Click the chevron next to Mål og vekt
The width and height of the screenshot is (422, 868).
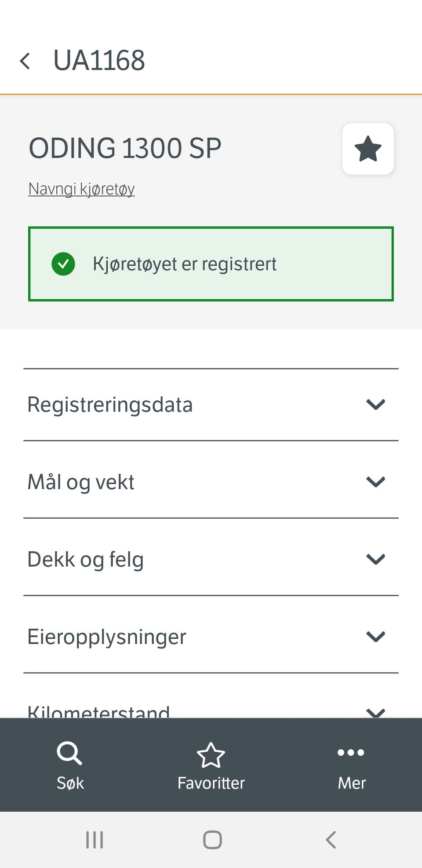tap(375, 482)
